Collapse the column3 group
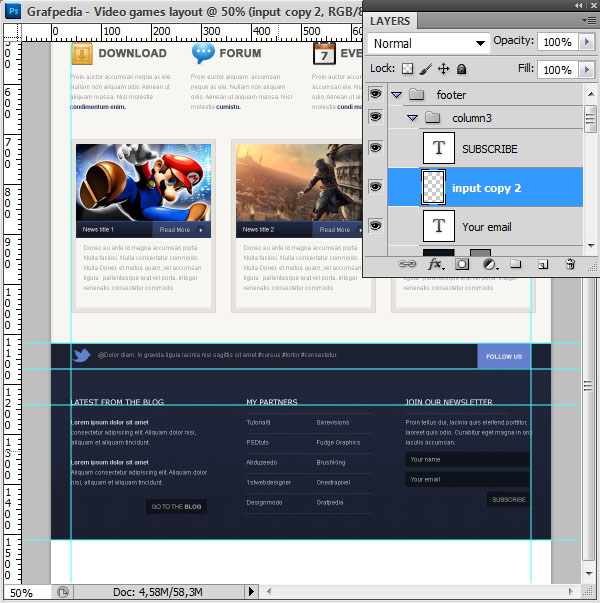Image resolution: width=600 pixels, height=603 pixels. pos(412,118)
